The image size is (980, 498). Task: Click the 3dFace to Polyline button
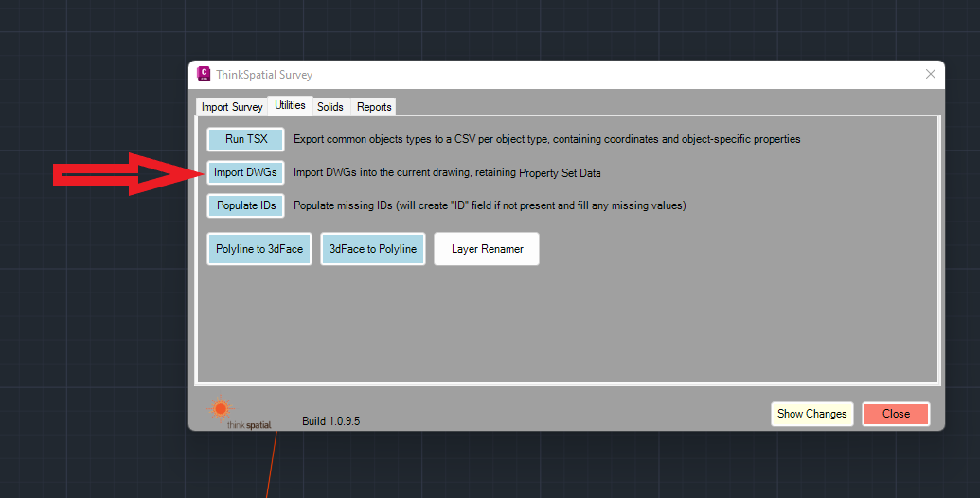pos(372,249)
